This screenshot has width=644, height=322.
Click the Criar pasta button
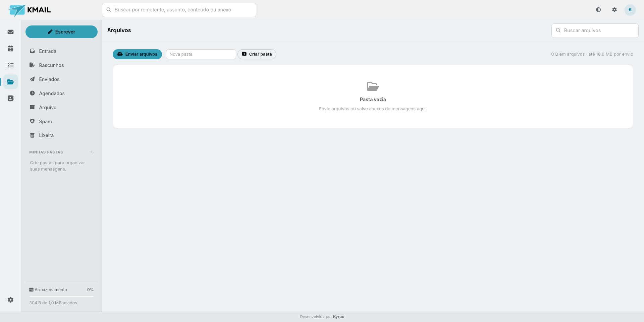click(257, 54)
